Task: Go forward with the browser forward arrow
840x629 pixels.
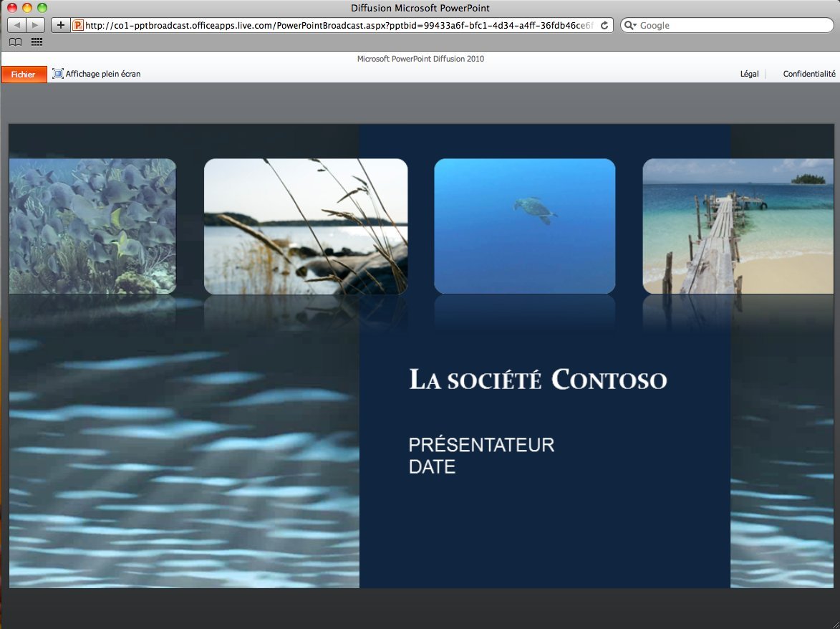Action: [35, 25]
